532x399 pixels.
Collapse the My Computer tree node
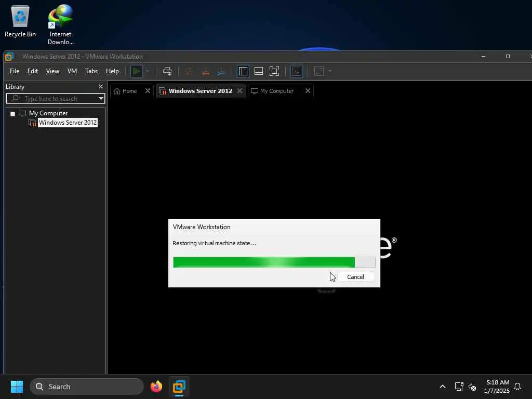pos(12,114)
